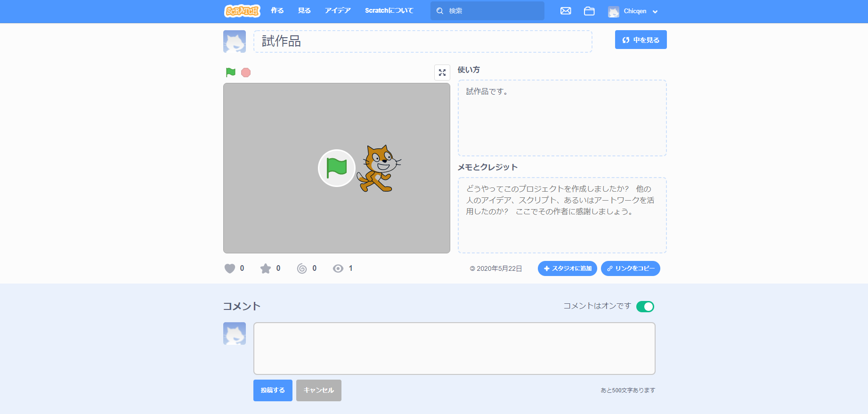This screenshot has width=868, height=414.
Task: Click リンクをコピー button
Action: tap(631, 268)
